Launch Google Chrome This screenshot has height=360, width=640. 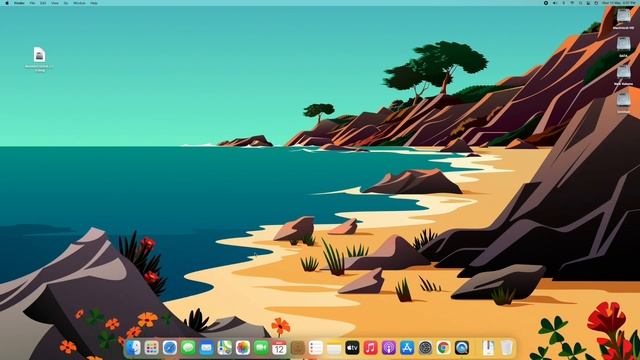(x=444, y=348)
